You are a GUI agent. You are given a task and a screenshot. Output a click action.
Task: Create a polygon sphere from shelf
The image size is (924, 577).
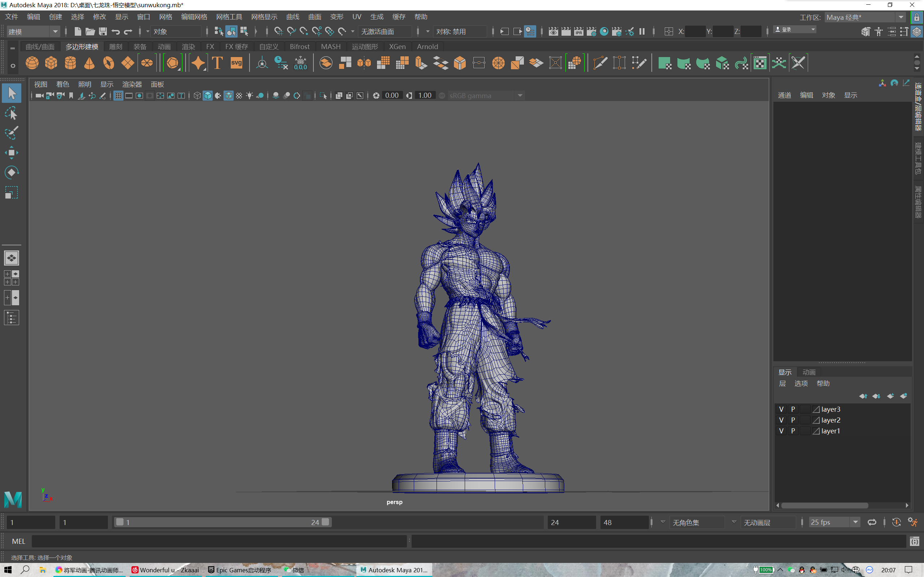[32, 63]
